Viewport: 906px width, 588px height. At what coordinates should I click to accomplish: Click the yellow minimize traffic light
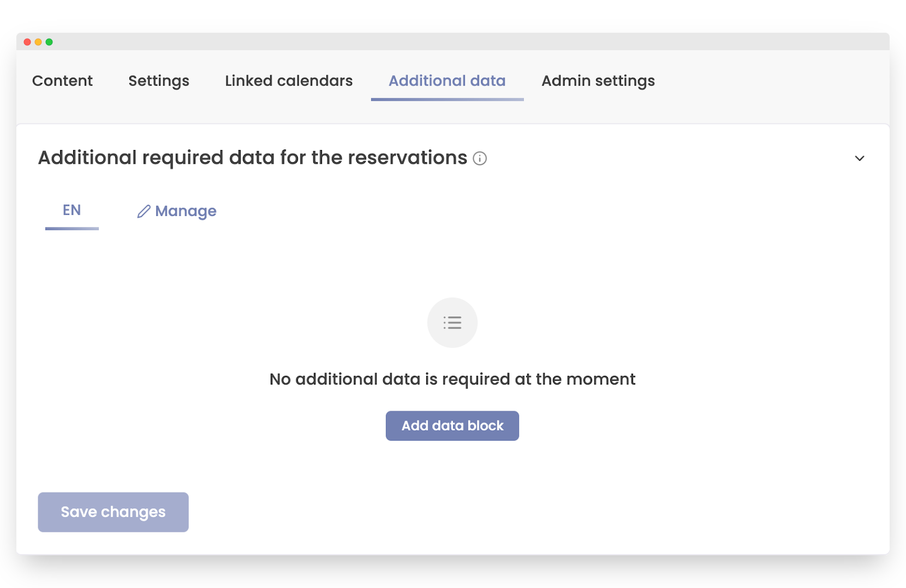(38, 41)
